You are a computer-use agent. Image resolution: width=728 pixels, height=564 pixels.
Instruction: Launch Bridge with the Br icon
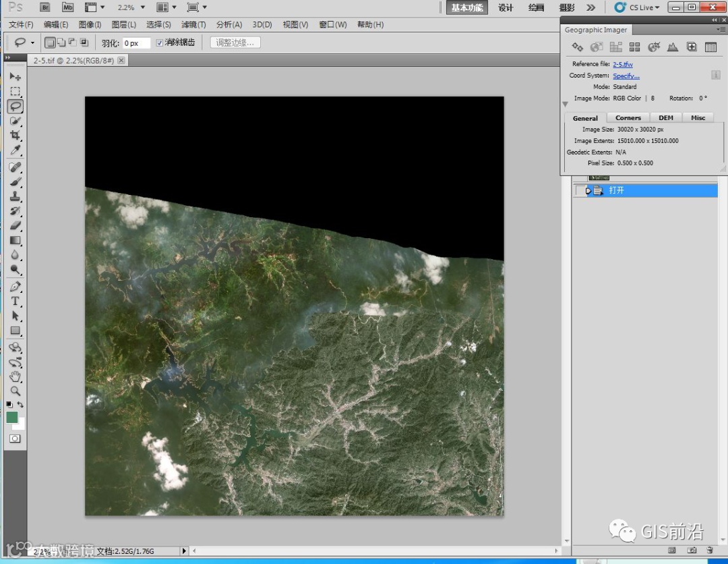pyautogui.click(x=45, y=7)
